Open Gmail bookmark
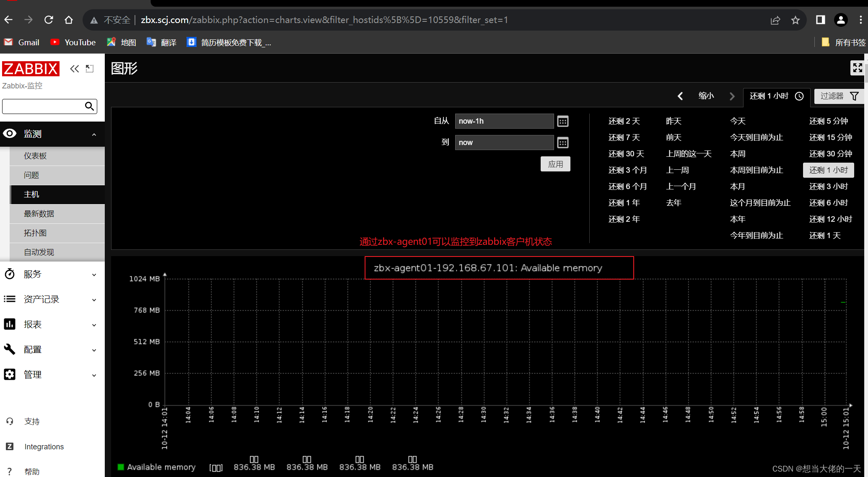 point(21,42)
